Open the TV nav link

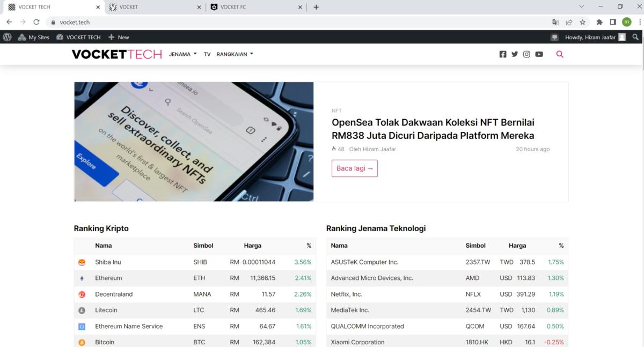207,54
